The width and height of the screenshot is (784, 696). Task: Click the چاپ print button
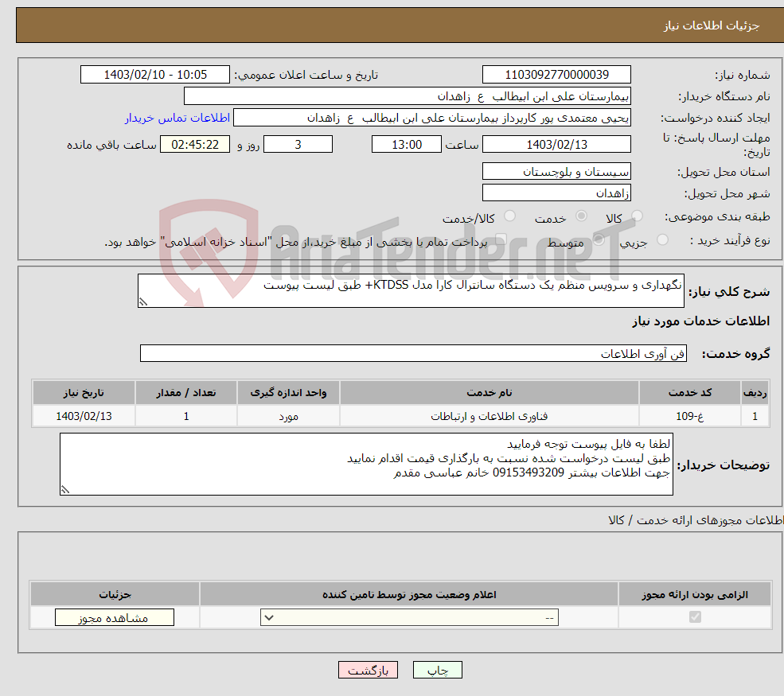[x=438, y=670]
